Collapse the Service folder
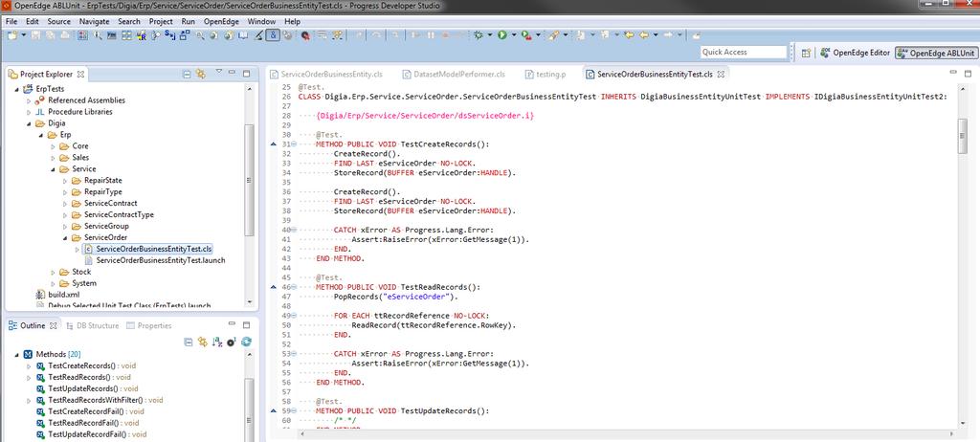The width and height of the screenshot is (980, 442). click(x=54, y=168)
